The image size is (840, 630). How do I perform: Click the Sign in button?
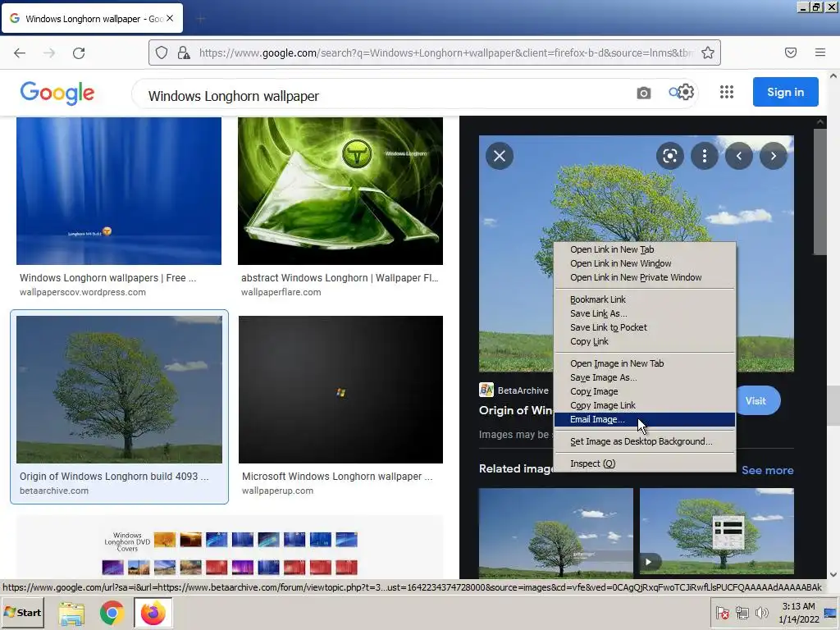point(785,92)
